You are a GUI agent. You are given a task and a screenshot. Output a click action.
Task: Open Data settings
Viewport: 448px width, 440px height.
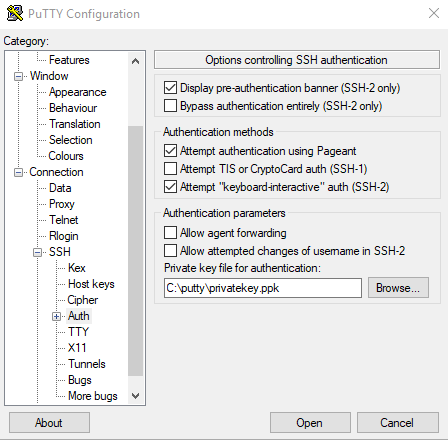[60, 188]
